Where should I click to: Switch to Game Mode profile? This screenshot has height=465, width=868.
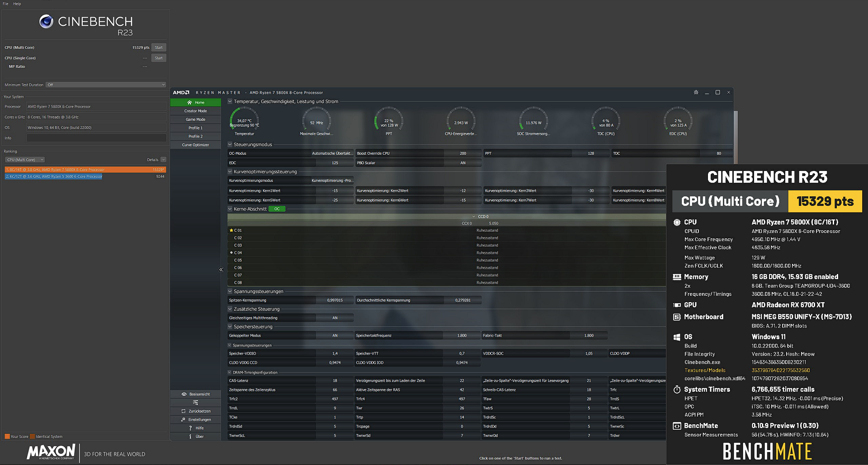click(x=195, y=119)
